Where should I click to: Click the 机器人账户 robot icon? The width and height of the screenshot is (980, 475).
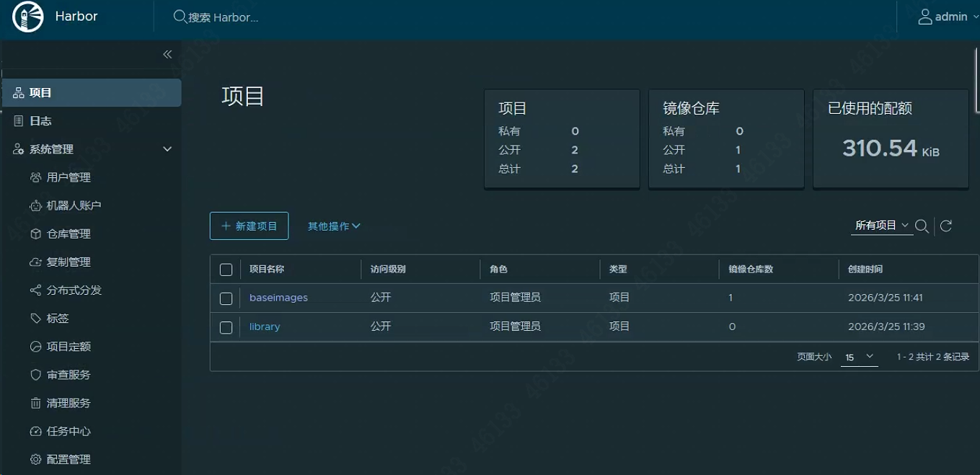(35, 205)
